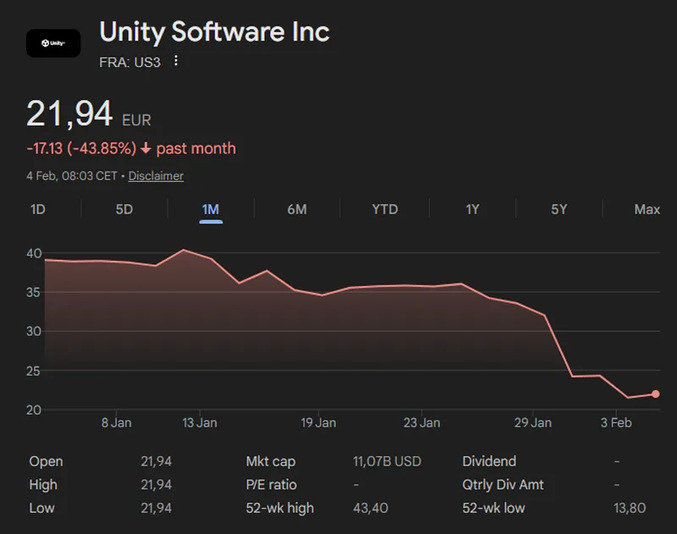
Task: Click the 52-wk low value 13,80
Action: [630, 508]
